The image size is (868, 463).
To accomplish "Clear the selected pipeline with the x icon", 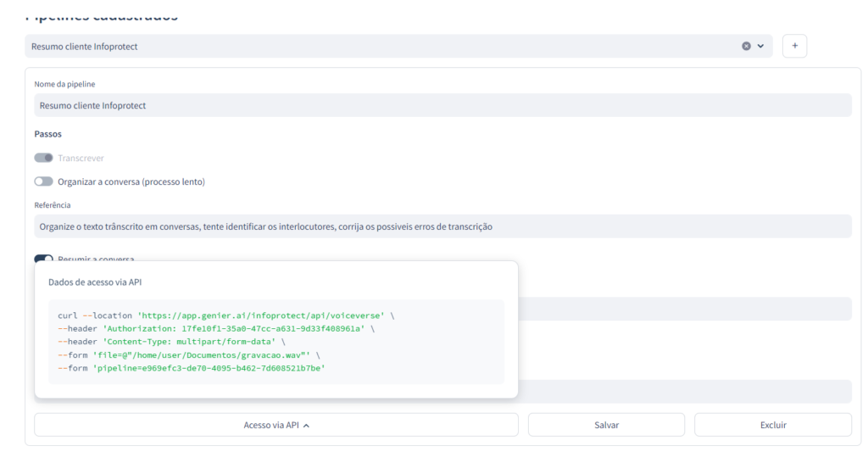I will click(x=746, y=47).
